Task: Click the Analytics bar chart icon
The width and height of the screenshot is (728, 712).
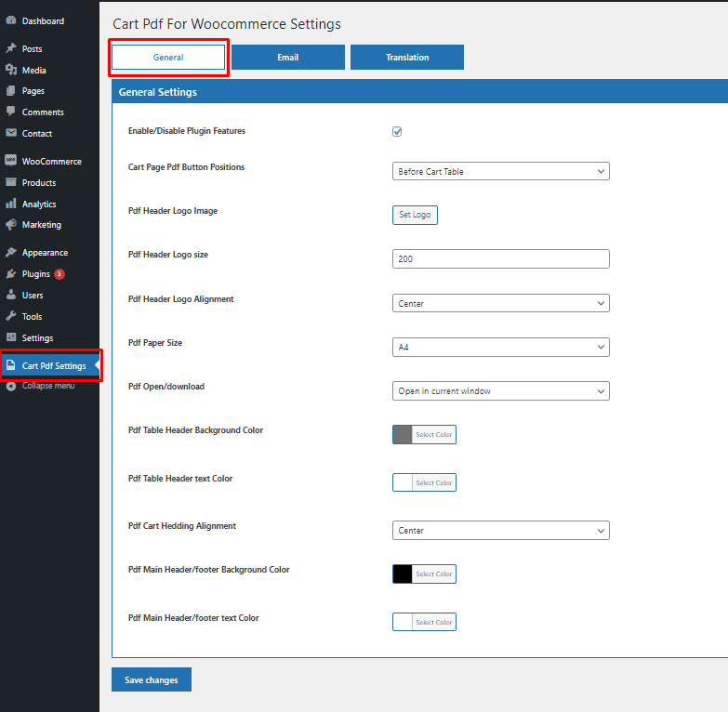Action: click(10, 204)
